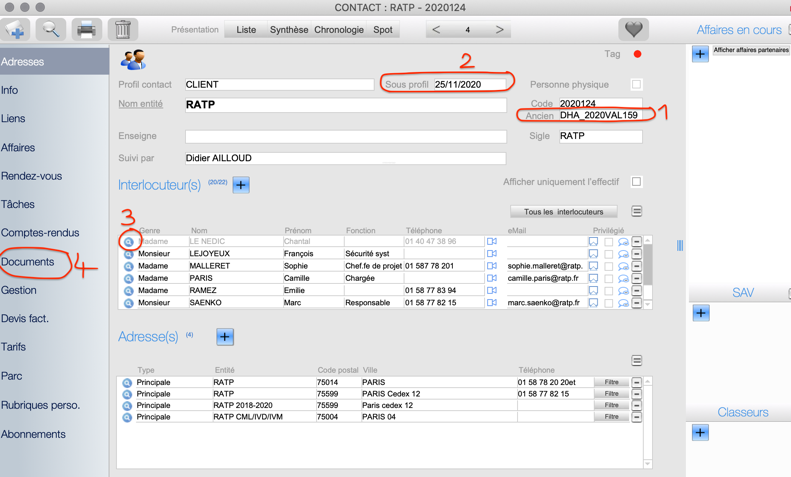Viewport: 791px width, 477px height.
Task: Click the printer icon in toolbar
Action: 87,30
